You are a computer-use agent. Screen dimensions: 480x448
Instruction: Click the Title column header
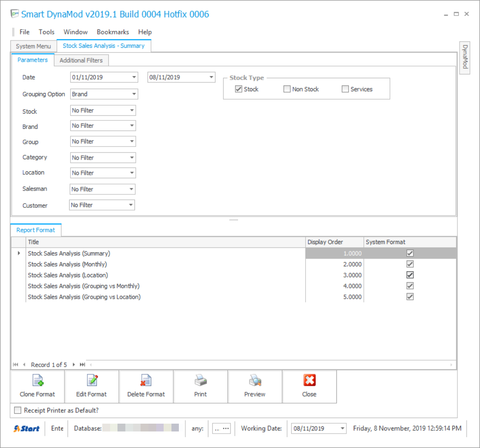(x=166, y=242)
